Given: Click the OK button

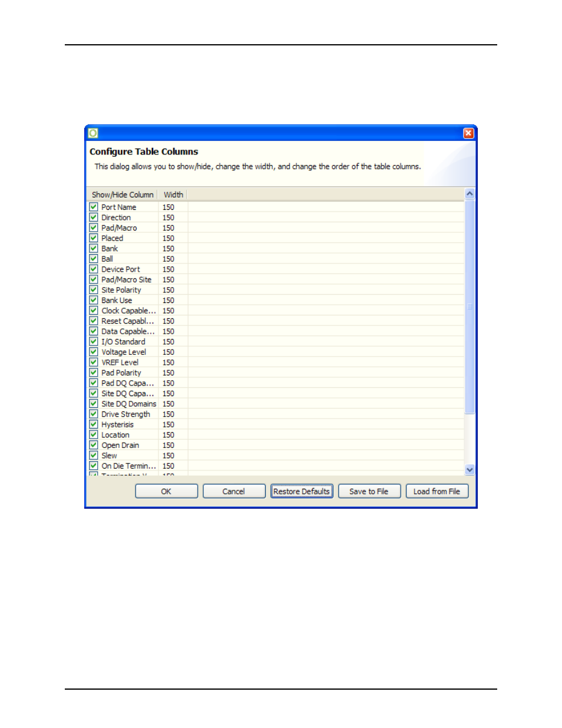Looking at the screenshot, I should pos(166,491).
